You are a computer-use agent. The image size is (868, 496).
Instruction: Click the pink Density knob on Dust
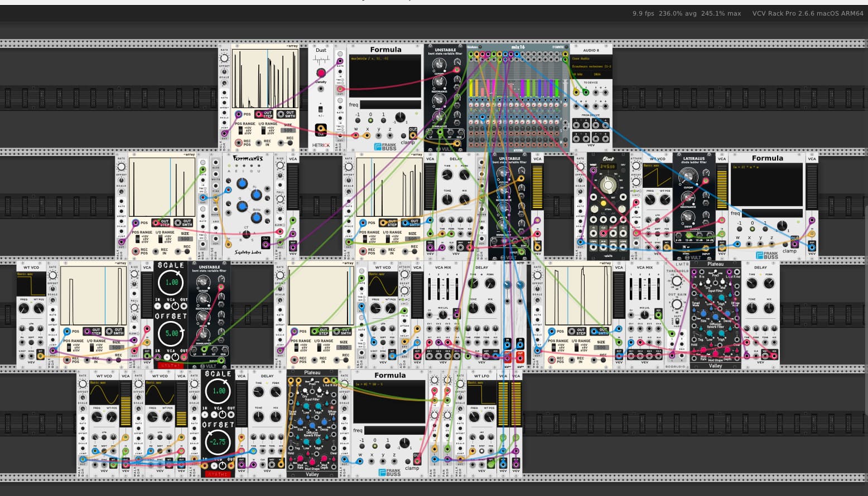tap(321, 73)
